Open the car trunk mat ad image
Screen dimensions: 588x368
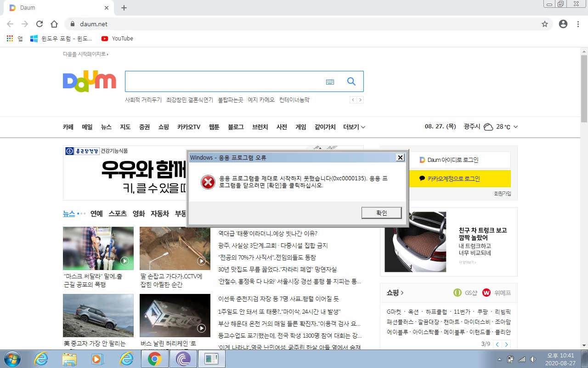(x=415, y=242)
